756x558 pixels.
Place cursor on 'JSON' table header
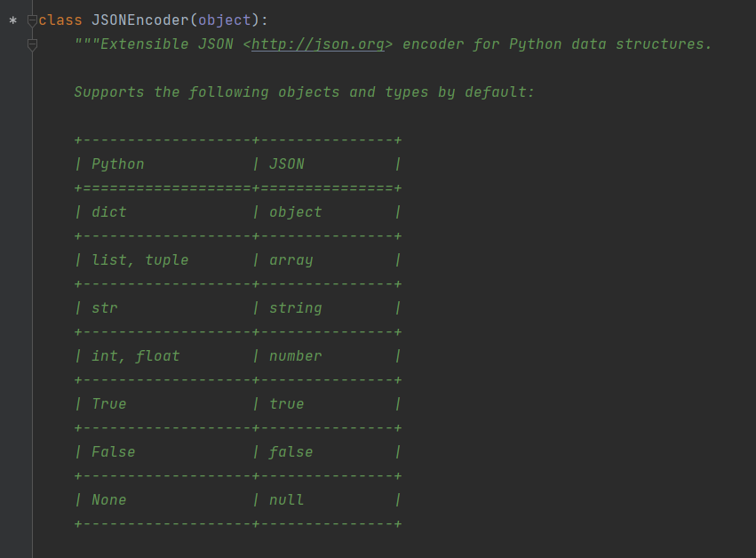pos(287,164)
